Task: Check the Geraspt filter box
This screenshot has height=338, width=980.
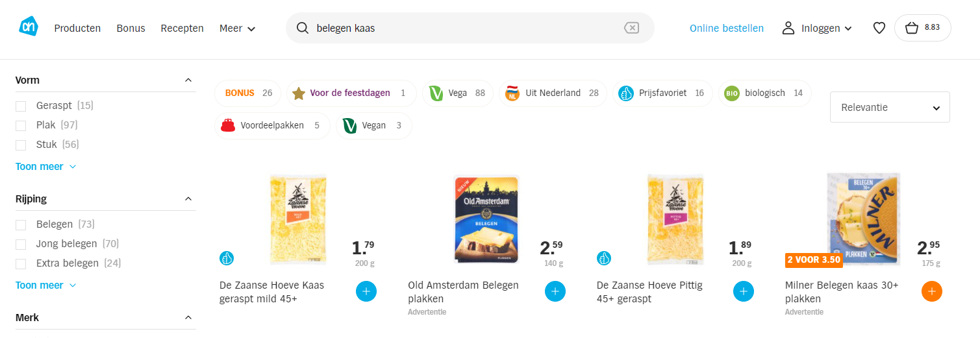Action: pyautogui.click(x=21, y=106)
